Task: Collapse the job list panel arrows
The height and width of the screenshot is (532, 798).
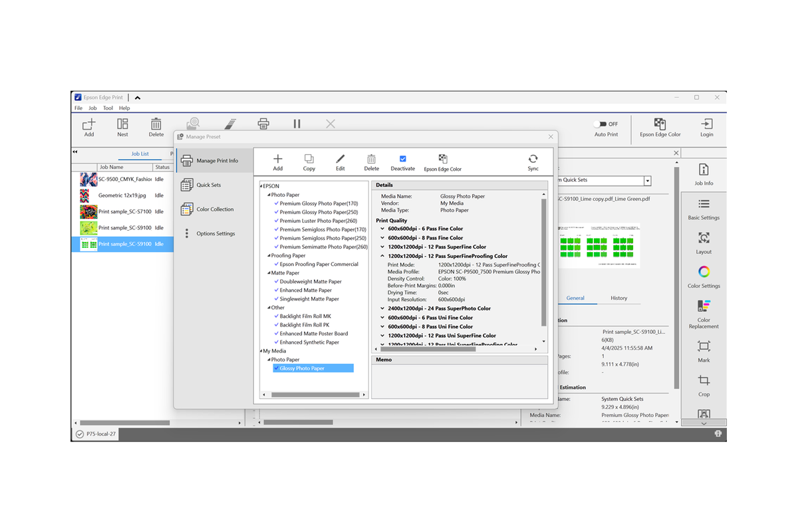Action: coord(75,152)
